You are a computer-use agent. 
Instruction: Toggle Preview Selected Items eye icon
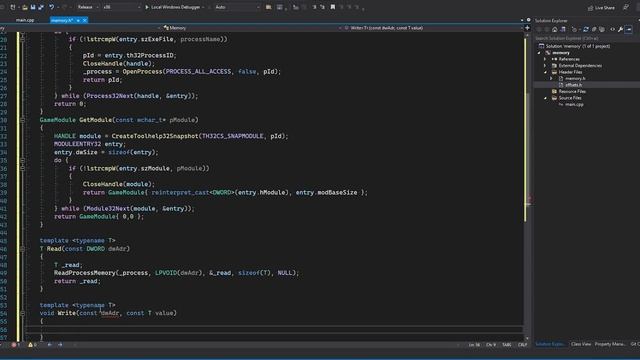(612, 29)
